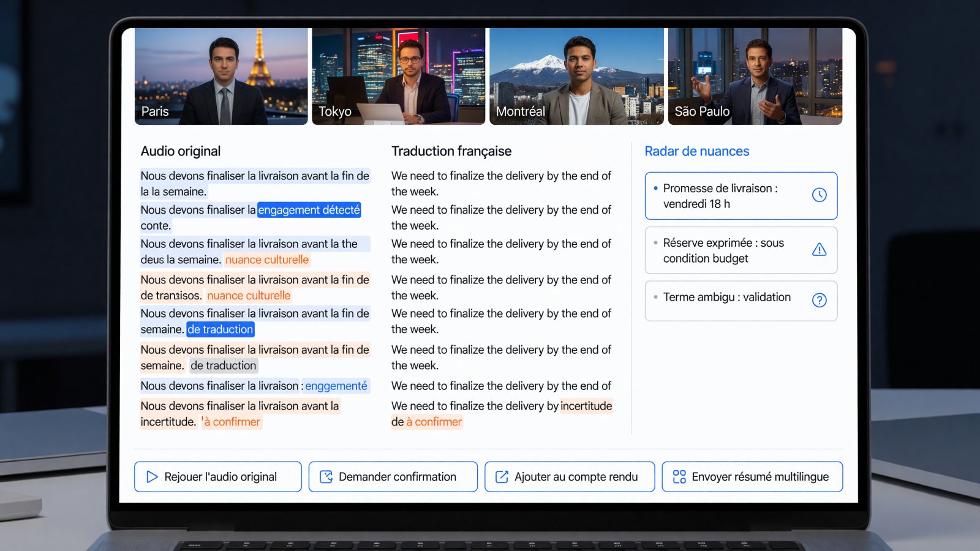The image size is (980, 551).
Task: Click the Envoyer résumé multilingue button
Action: [x=752, y=477]
